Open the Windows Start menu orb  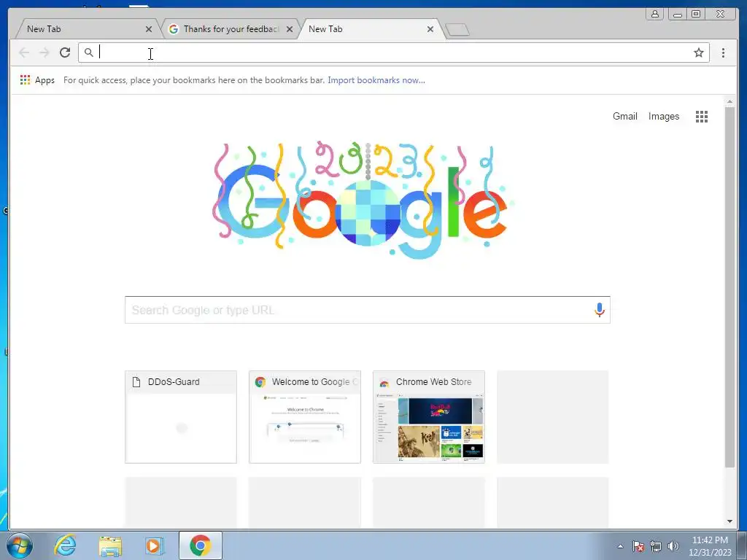(19, 545)
